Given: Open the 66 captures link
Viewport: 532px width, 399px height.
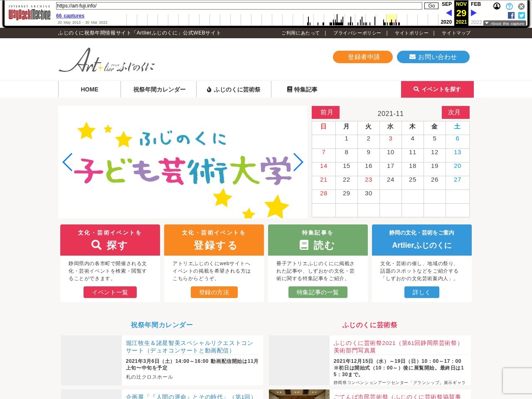Looking at the screenshot, I should pos(70,16).
